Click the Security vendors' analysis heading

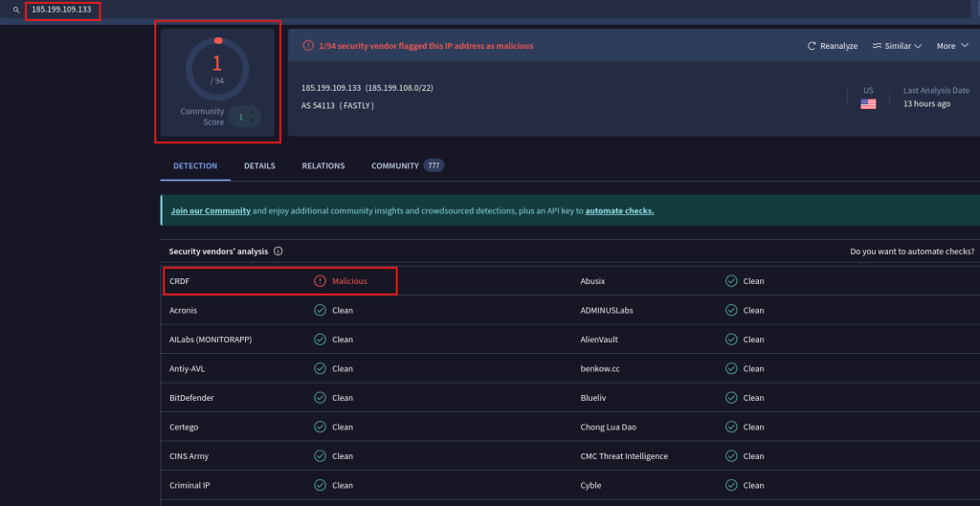[x=219, y=252]
